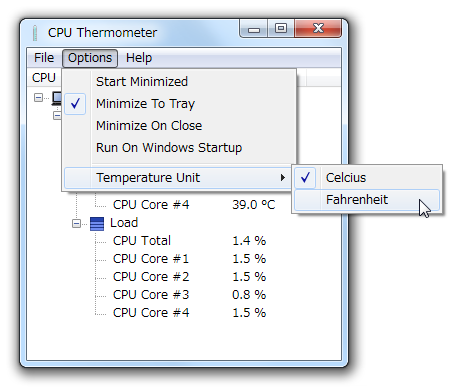Click the CPU column header

44,78
